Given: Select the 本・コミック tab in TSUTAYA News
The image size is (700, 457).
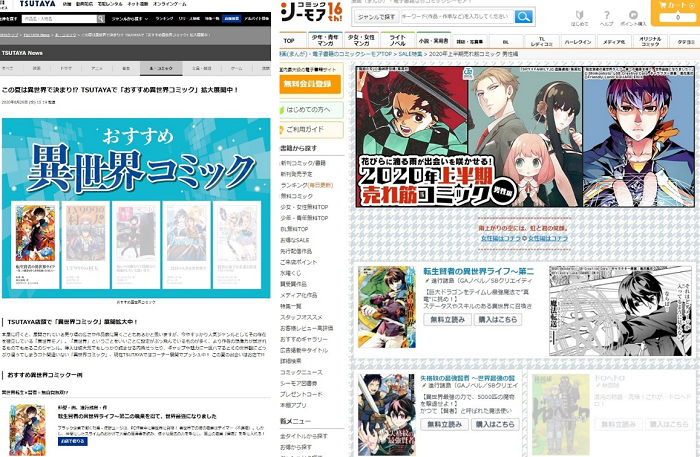Looking at the screenshot, I should point(161,68).
